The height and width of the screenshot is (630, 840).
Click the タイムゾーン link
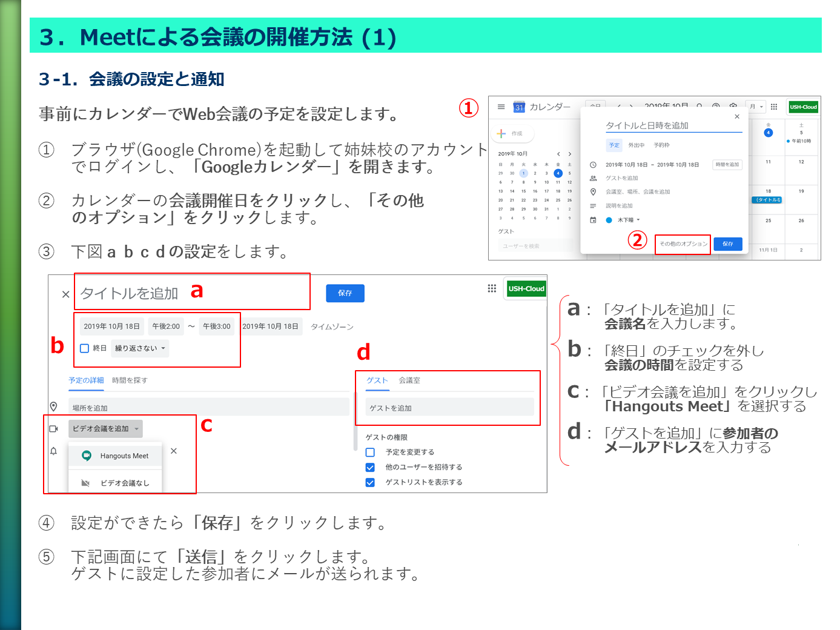pyautogui.click(x=332, y=327)
